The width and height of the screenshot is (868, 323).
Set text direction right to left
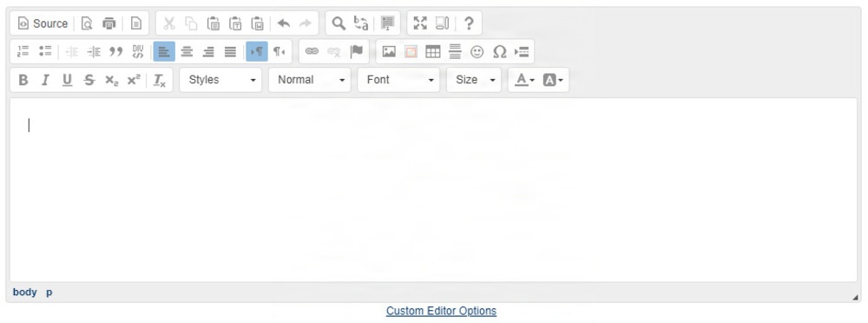pos(279,51)
